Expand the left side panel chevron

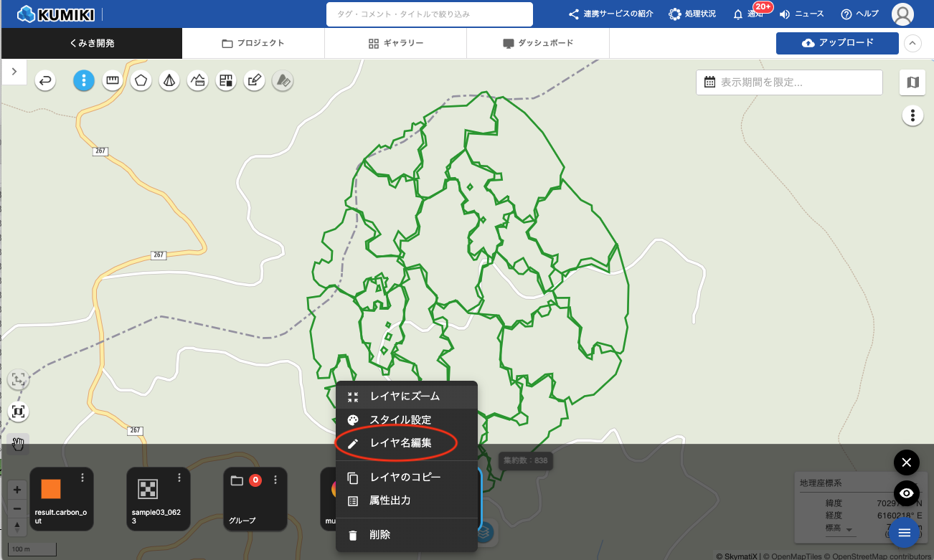click(x=14, y=72)
